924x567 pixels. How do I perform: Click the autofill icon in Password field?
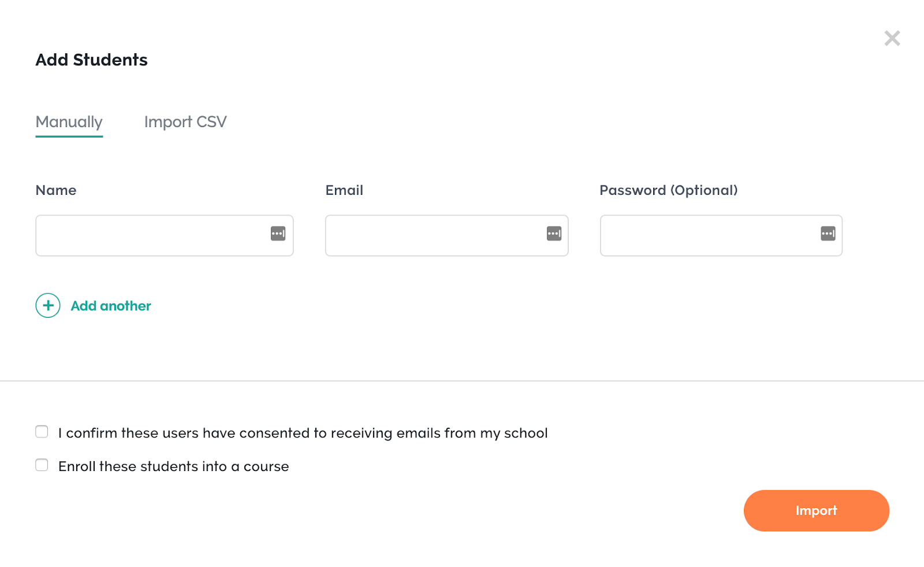click(x=828, y=234)
